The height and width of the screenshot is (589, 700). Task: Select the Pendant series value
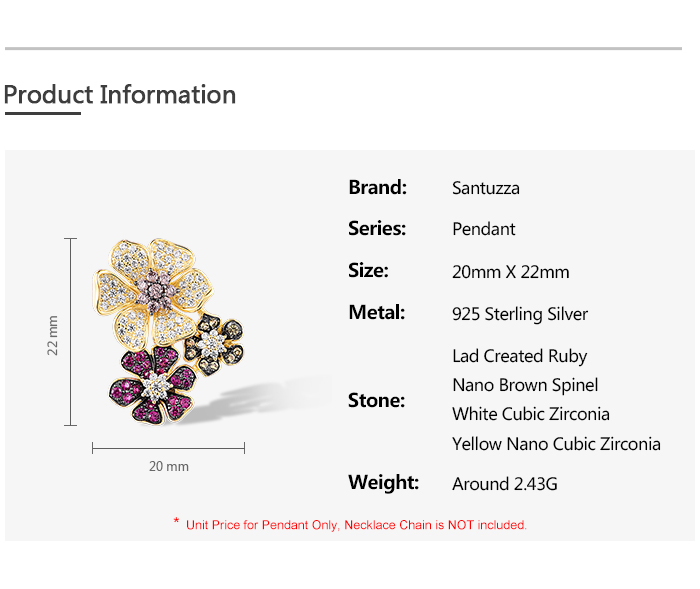[x=484, y=229]
